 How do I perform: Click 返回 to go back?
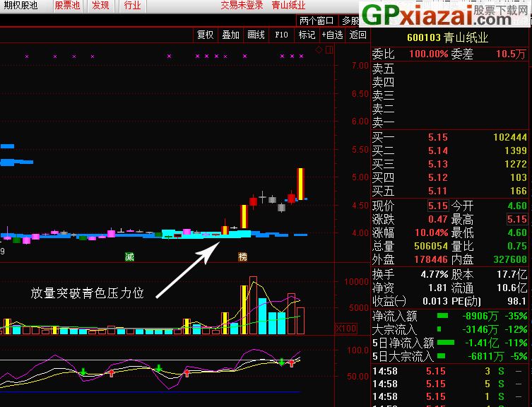(357, 35)
